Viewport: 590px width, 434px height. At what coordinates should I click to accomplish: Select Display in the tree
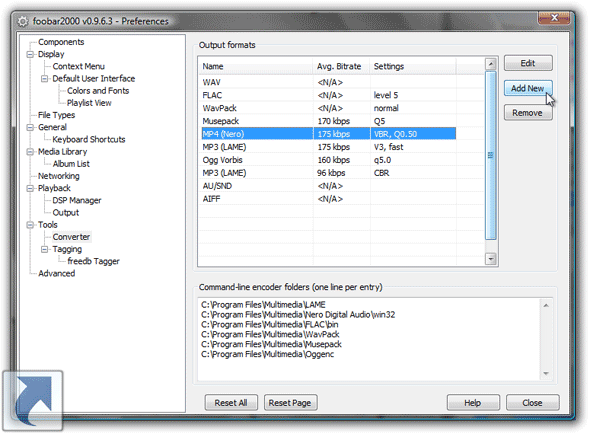(51, 54)
